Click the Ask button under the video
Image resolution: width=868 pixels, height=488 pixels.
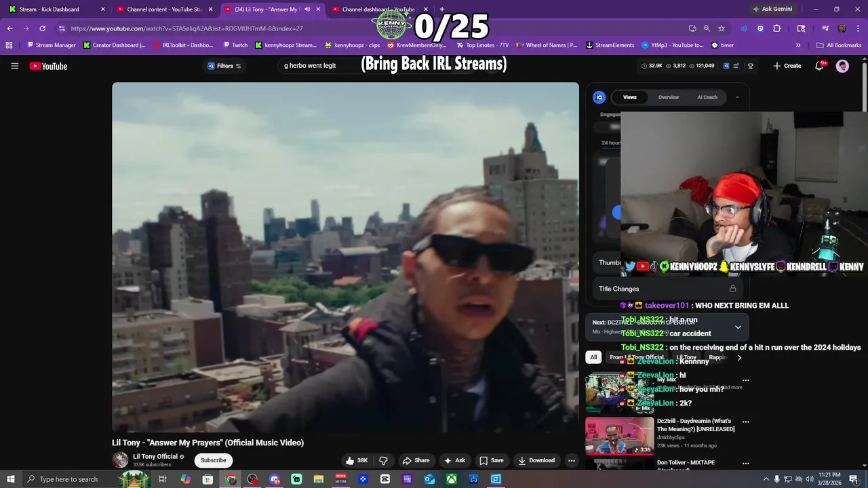(x=454, y=460)
